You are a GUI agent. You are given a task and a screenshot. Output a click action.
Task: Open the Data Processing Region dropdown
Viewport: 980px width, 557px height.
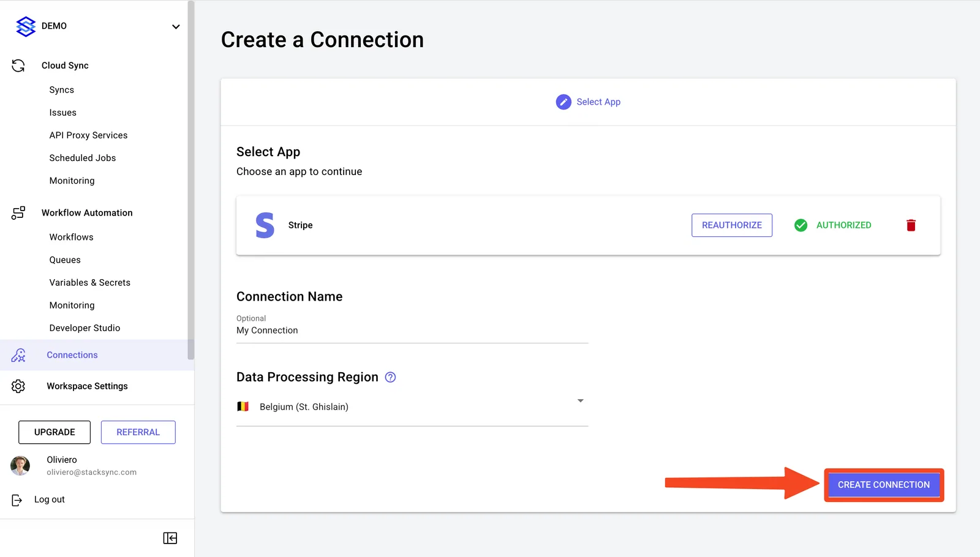coord(412,407)
